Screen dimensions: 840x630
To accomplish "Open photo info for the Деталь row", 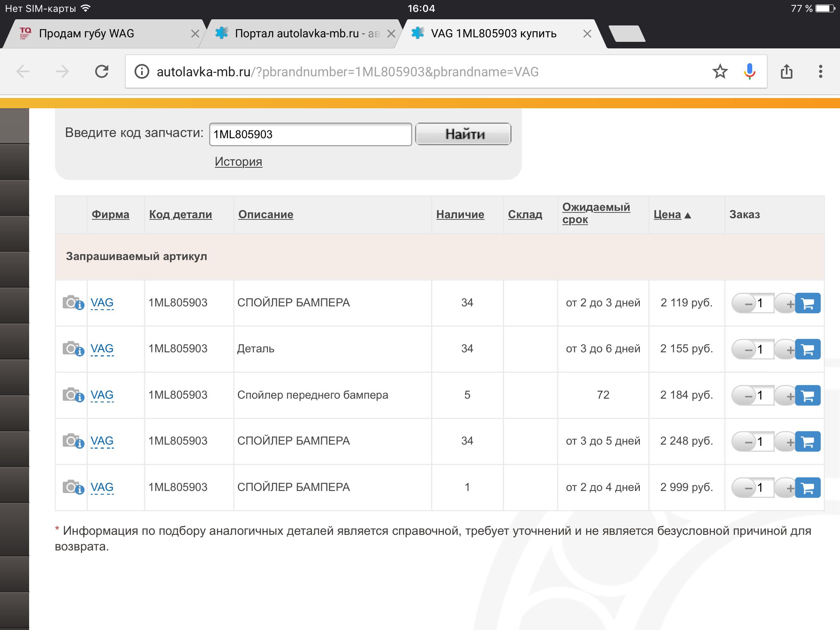I will point(73,349).
